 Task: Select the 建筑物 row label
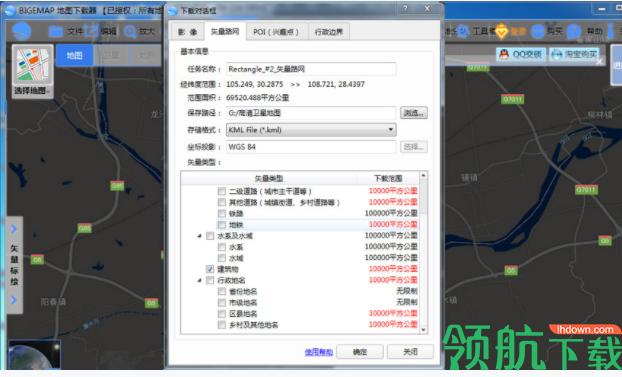tap(228, 269)
